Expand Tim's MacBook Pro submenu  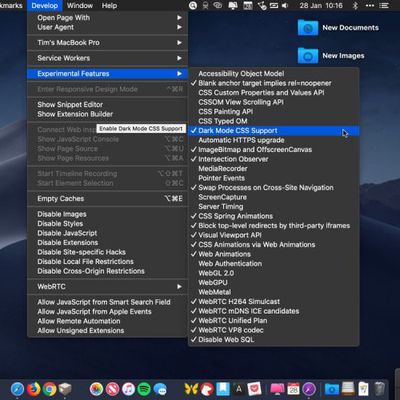[x=107, y=42]
